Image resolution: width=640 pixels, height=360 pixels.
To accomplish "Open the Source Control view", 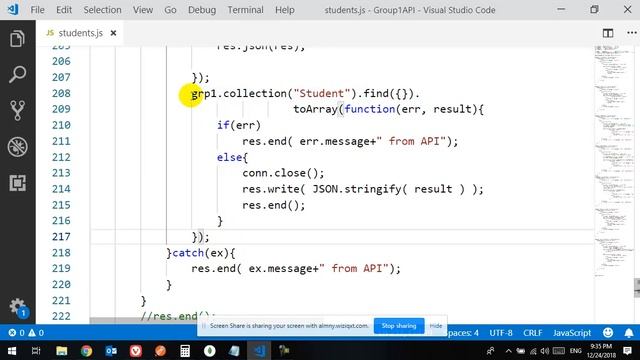I will coord(17,110).
